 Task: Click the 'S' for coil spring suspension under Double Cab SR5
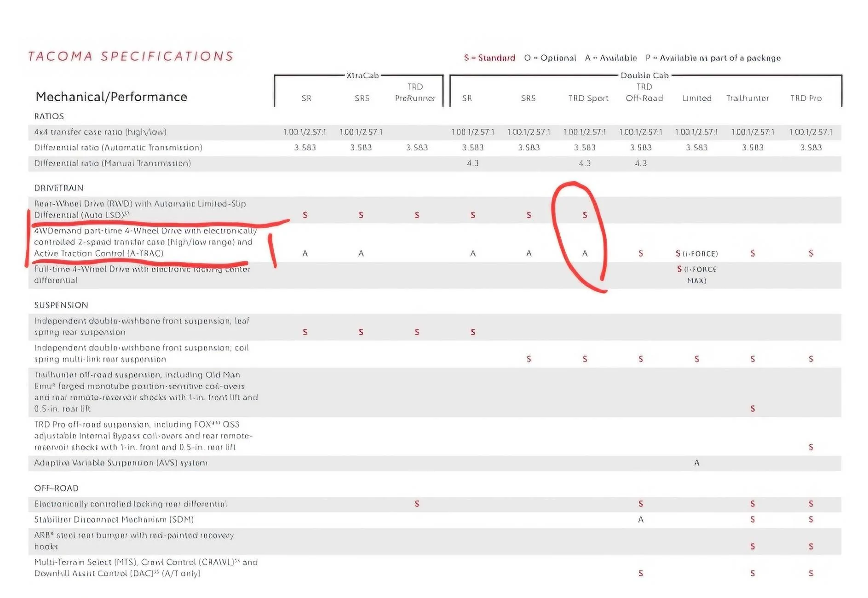(x=529, y=359)
